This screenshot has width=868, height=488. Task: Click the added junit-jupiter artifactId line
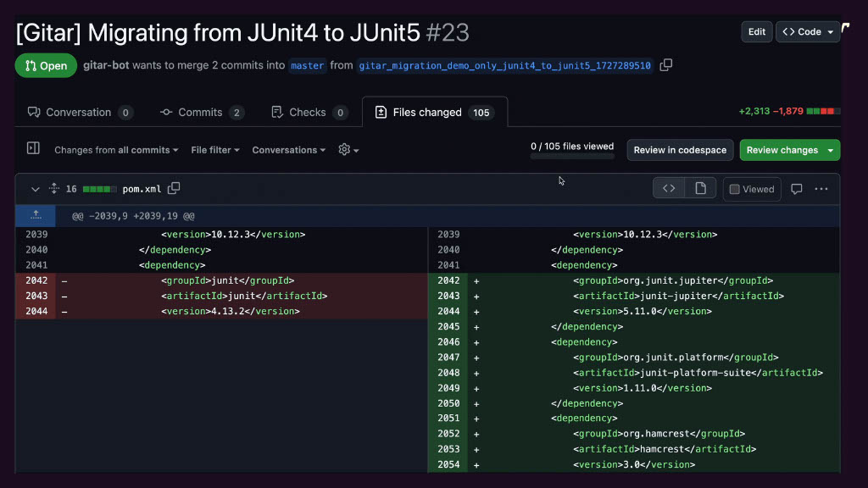679,296
